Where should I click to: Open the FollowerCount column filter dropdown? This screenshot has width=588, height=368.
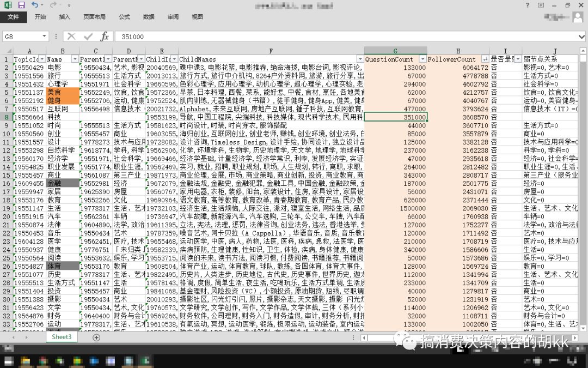485,59
